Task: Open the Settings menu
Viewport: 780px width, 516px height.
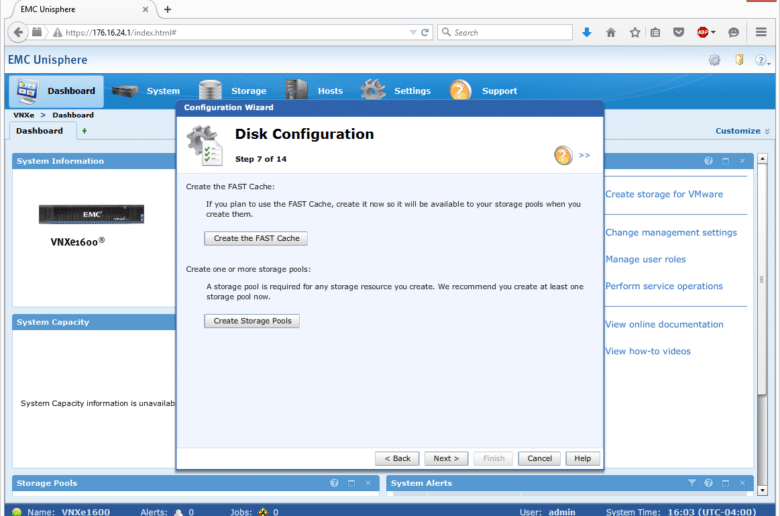Action: [396, 91]
